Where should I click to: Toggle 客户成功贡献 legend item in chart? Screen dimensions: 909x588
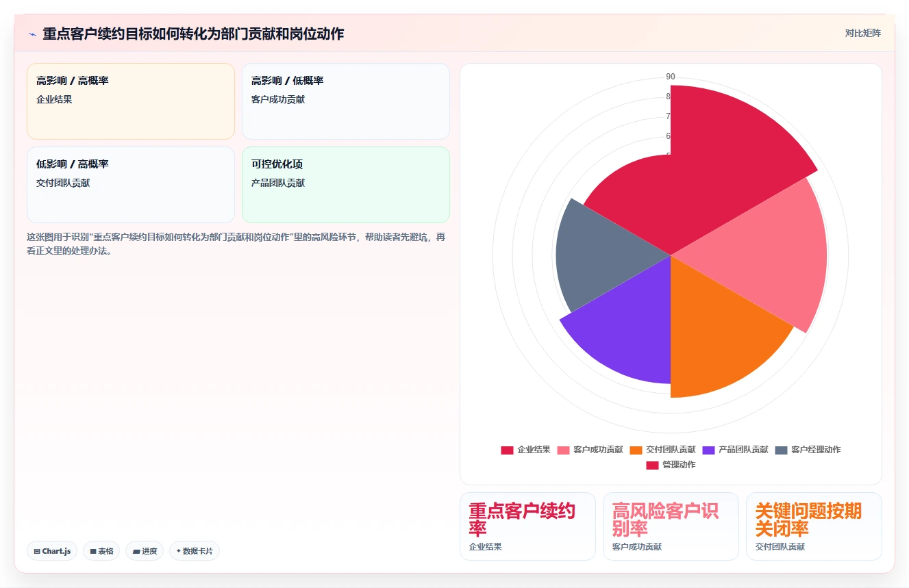tap(590, 450)
